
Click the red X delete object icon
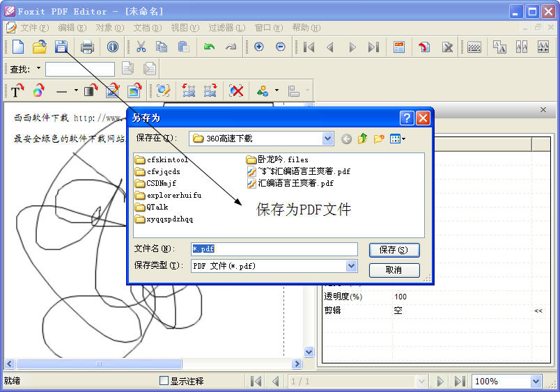pos(236,91)
